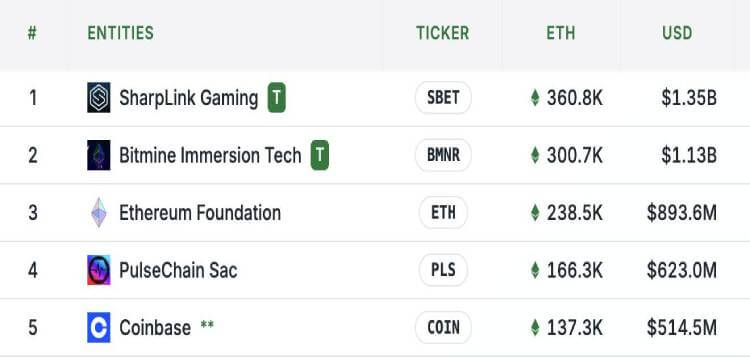Click the Ethereum Foundation diamond logo

[x=99, y=212]
